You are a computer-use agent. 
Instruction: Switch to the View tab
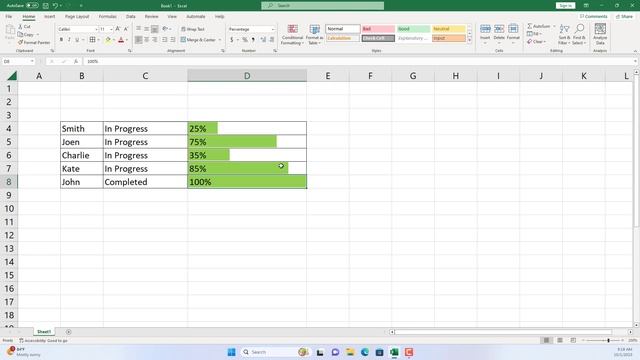(172, 16)
